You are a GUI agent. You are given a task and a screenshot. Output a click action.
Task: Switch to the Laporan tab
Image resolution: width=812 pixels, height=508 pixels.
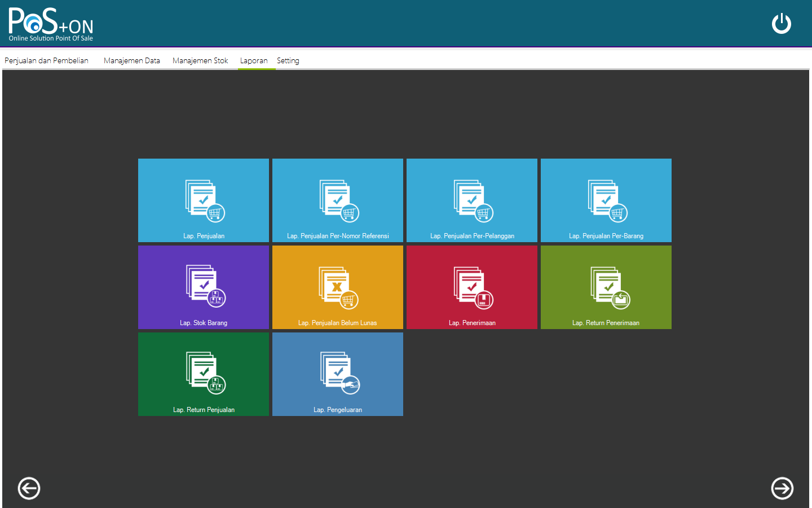254,60
